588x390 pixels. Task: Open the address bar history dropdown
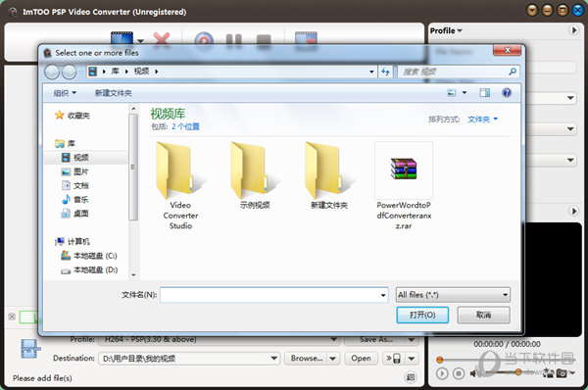(371, 72)
